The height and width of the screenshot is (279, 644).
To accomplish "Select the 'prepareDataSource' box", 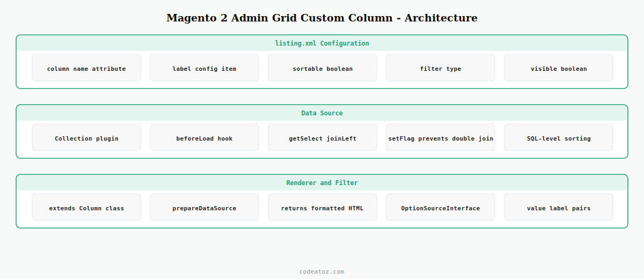I will [x=204, y=207].
